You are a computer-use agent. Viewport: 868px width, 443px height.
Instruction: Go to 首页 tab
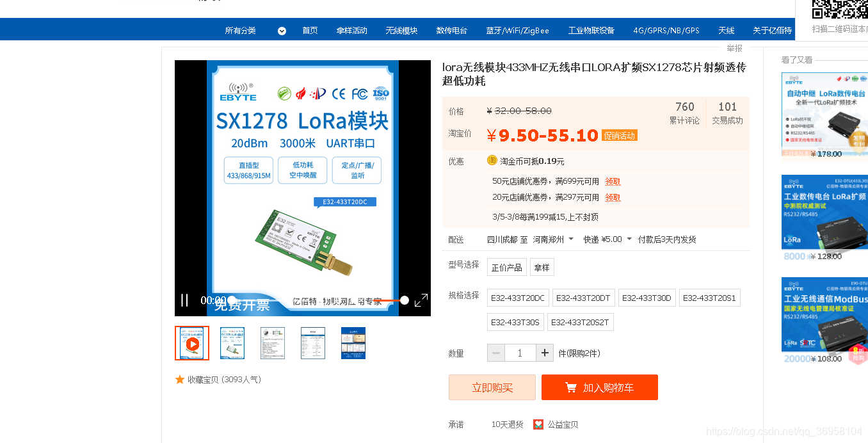tap(310, 31)
